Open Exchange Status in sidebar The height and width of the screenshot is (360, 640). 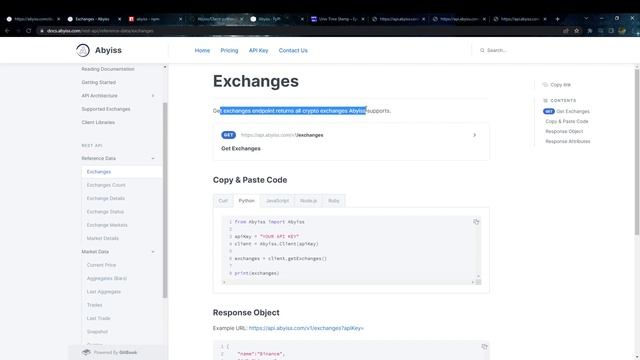pyautogui.click(x=105, y=212)
